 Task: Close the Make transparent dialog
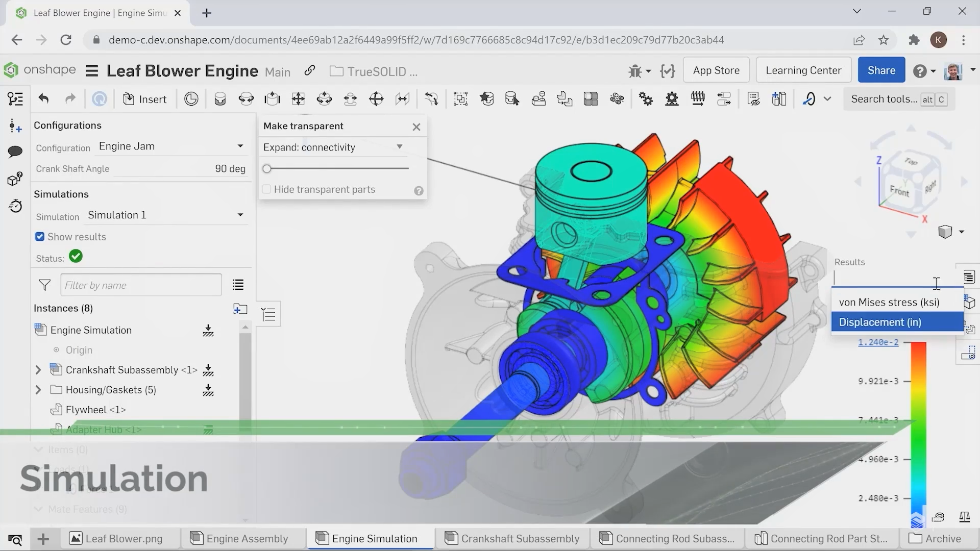coord(416,127)
